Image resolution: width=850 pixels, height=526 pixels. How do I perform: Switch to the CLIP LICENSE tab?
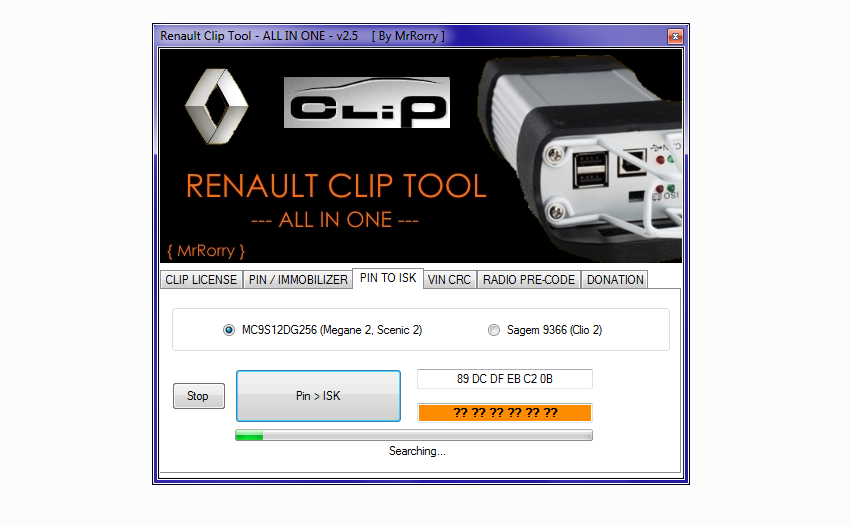[x=201, y=280]
